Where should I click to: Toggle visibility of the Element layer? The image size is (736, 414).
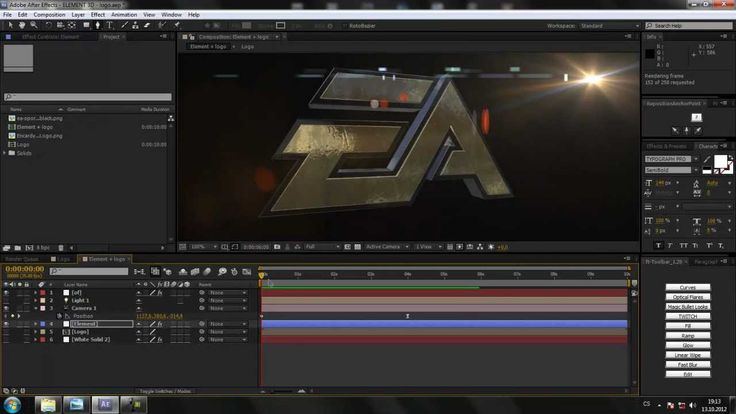[6, 324]
